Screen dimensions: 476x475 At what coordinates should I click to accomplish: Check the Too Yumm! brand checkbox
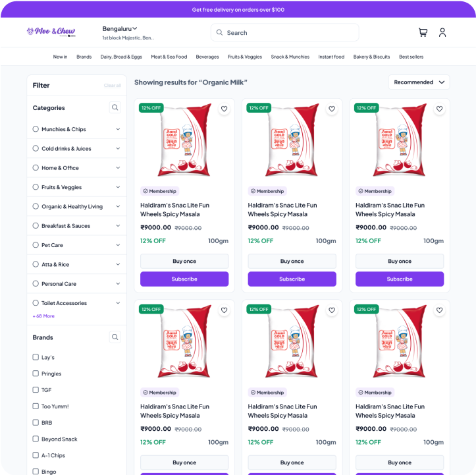[36, 406]
